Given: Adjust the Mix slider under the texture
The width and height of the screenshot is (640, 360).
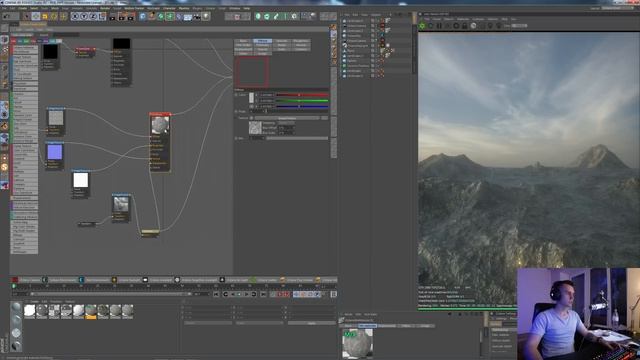Looking at the screenshot, I should (x=297, y=138).
